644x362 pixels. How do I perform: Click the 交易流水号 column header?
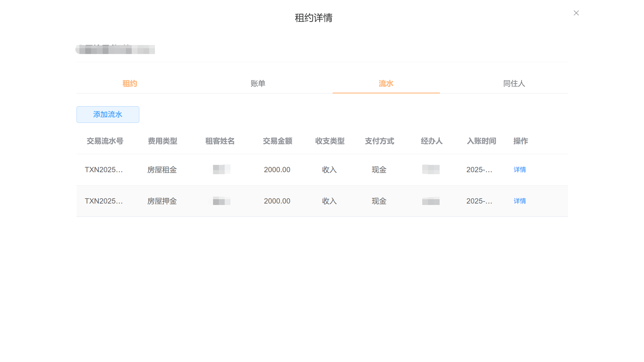tap(105, 141)
